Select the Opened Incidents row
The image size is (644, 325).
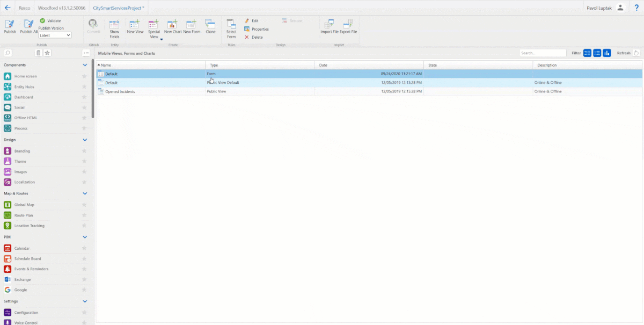pos(369,91)
